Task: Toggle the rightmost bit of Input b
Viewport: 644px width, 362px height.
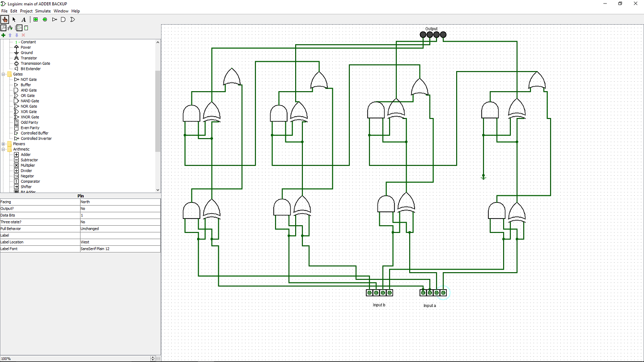Action: 390,293
